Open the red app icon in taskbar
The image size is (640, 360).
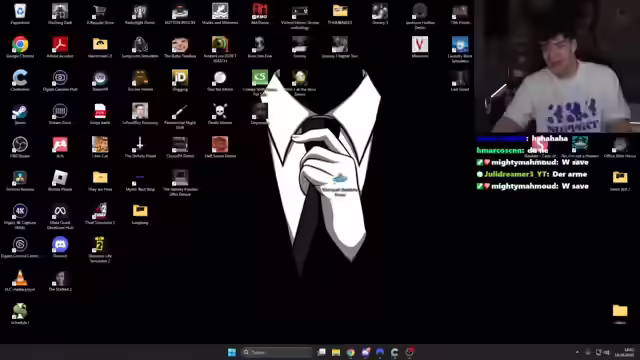(409, 352)
